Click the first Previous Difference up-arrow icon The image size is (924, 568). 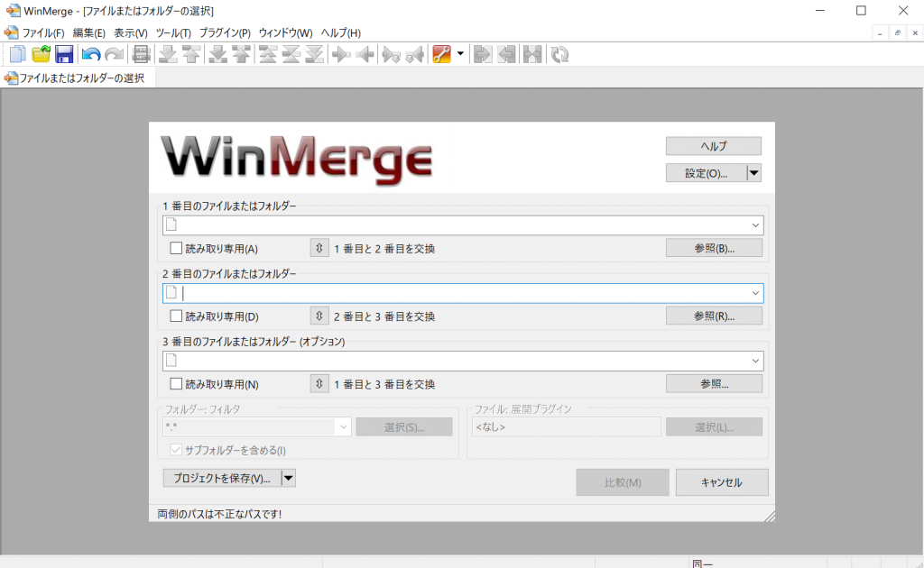click(191, 55)
